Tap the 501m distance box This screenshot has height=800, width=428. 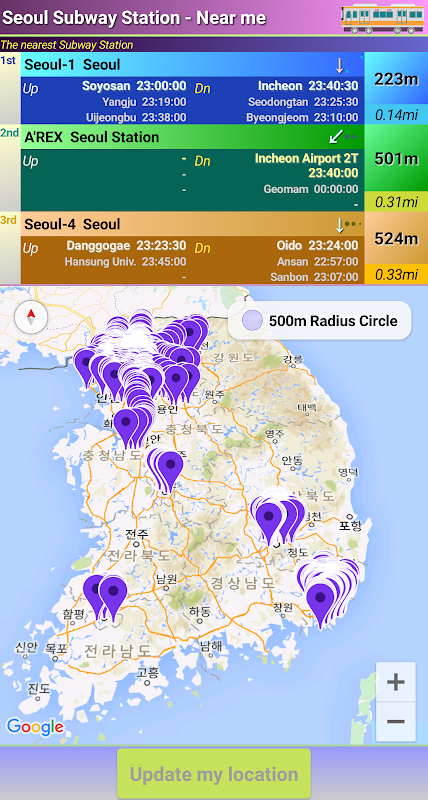(x=396, y=159)
